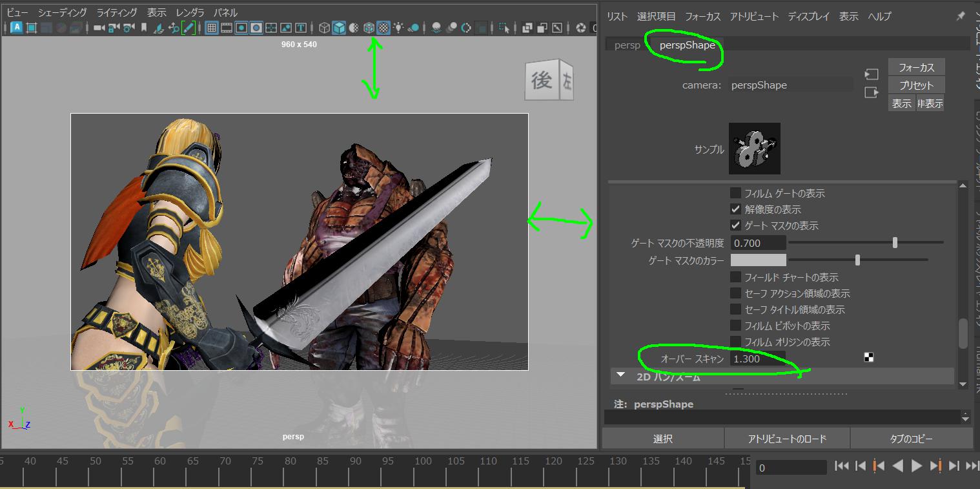Click the アトリビュートのロード button
The image size is (980, 489).
click(x=787, y=439)
